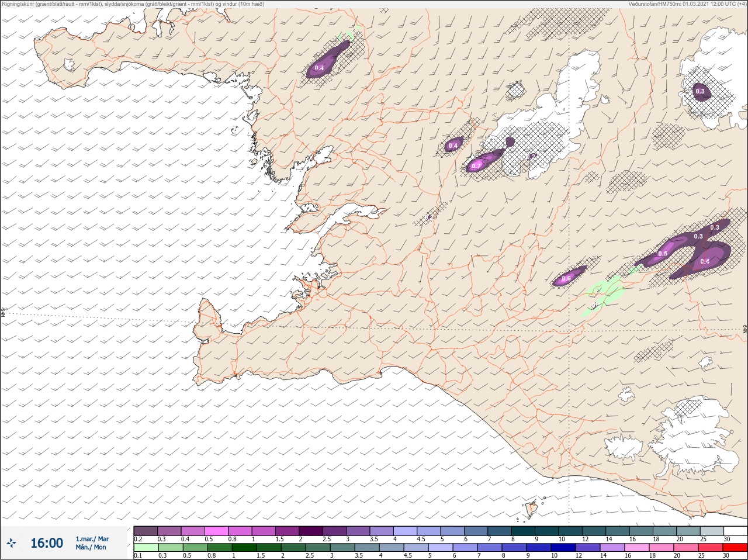
Task: Click the 0.1 scale label in lower legend
Action: click(x=138, y=555)
